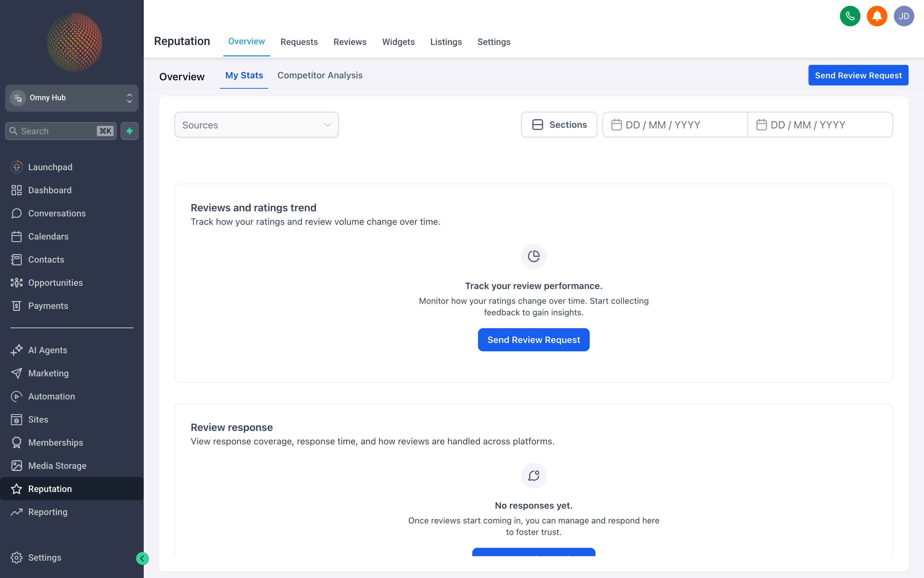Click the Conversations chat bubble icon

point(16,213)
